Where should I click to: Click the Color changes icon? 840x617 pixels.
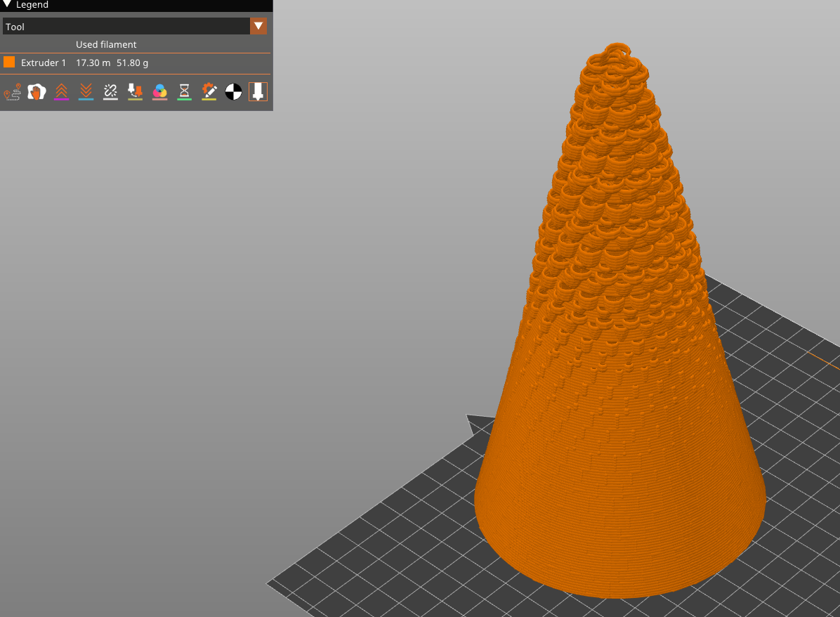tap(159, 92)
